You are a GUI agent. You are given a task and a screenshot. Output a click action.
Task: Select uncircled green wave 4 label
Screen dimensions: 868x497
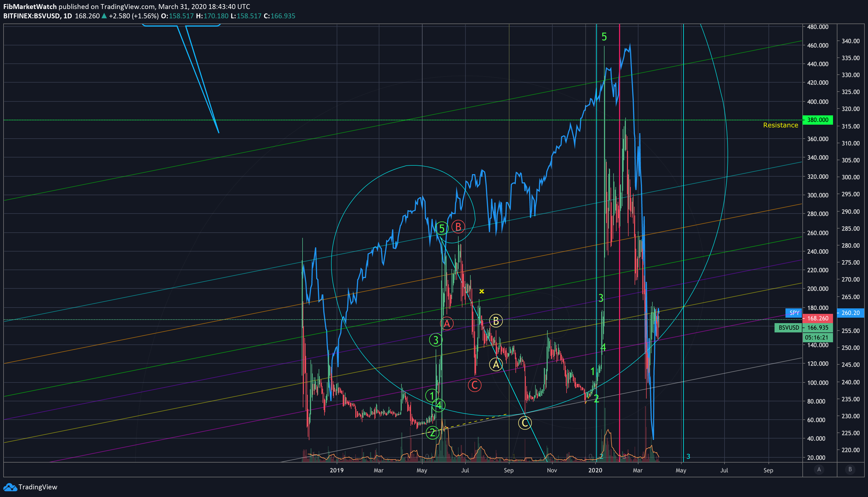603,347
